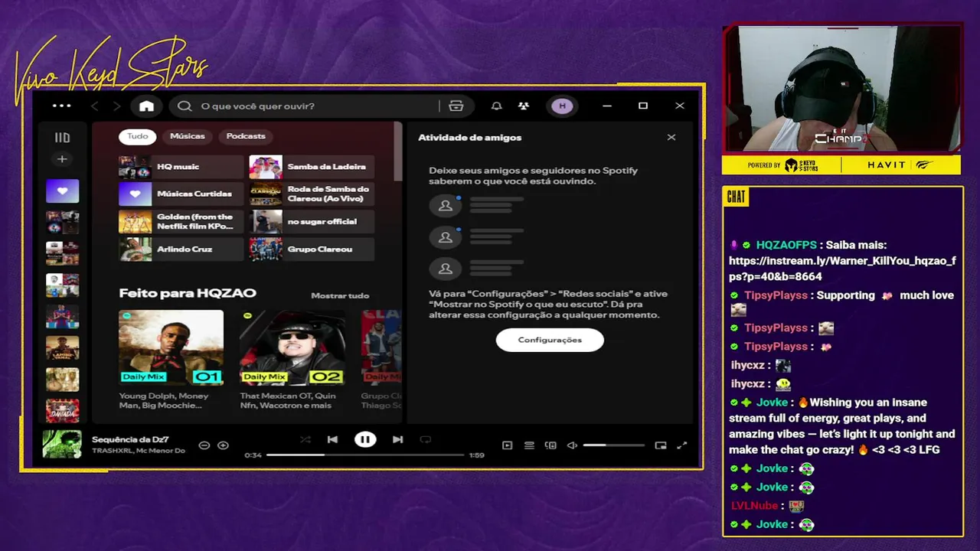Screen dimensions: 980x551
Task: Expand Your Library sidebar icon
Action: click(x=62, y=138)
